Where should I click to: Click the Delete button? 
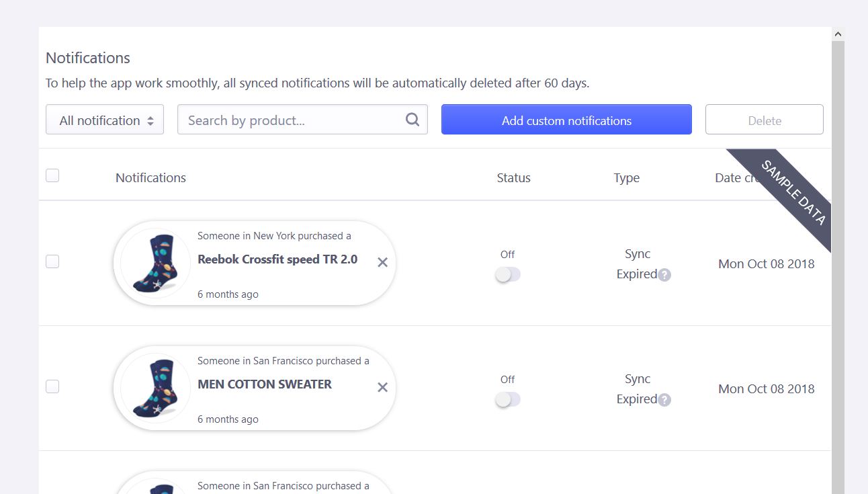point(765,120)
